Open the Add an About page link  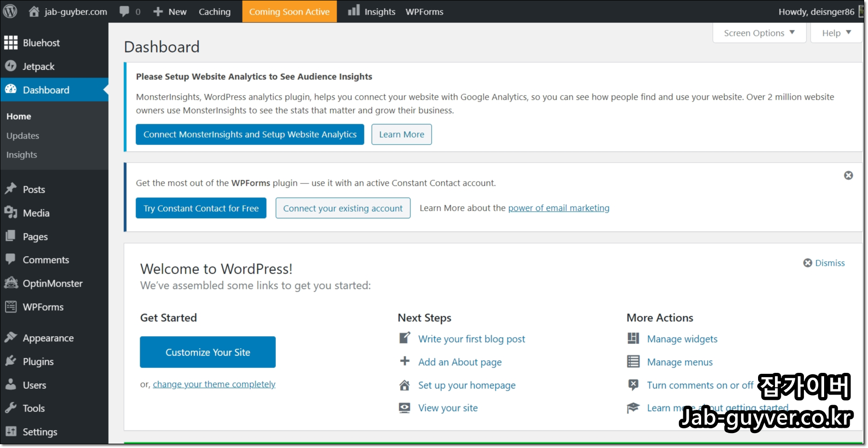[x=460, y=362]
